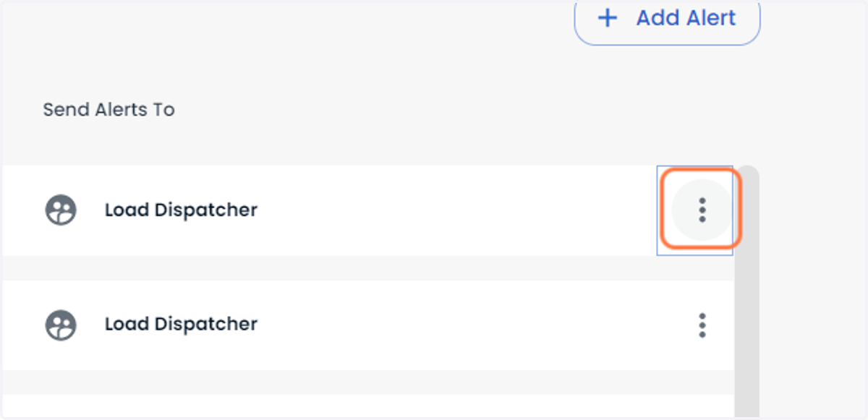Click the people avatar beside the bottom Load Dispatcher
Image resolution: width=868 pixels, height=420 pixels.
pos(61,325)
